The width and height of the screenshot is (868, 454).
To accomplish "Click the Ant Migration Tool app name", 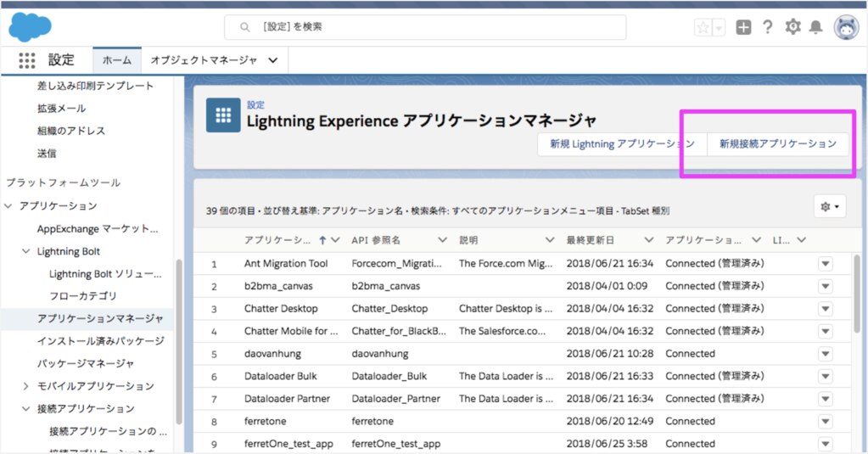I will point(286,264).
